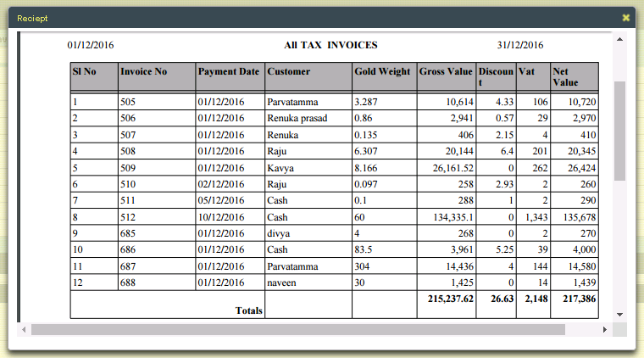Select the divya customer cell
The image size is (644, 358).
click(x=281, y=232)
